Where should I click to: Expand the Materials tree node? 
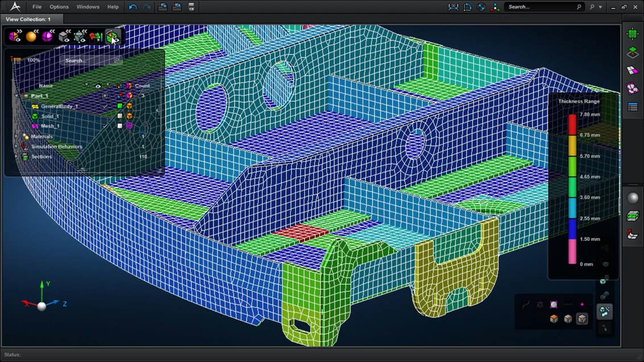[x=16, y=136]
